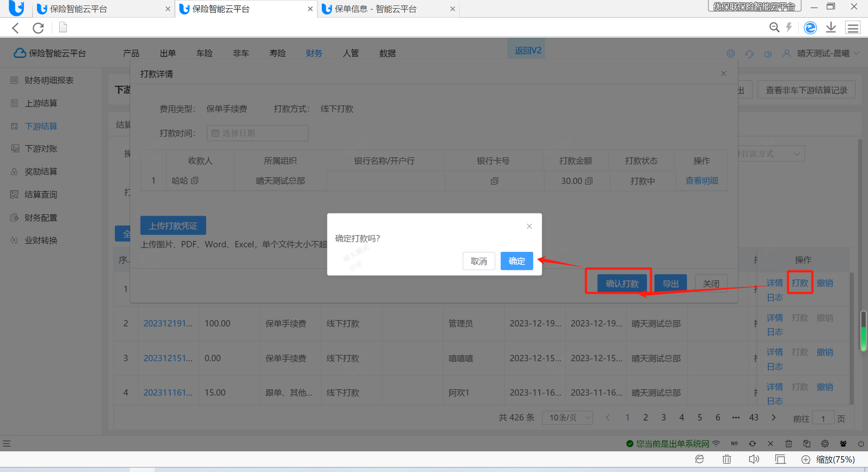Open the 业财转换 sidebar item
Screen dimensions: 868x472
click(x=41, y=241)
